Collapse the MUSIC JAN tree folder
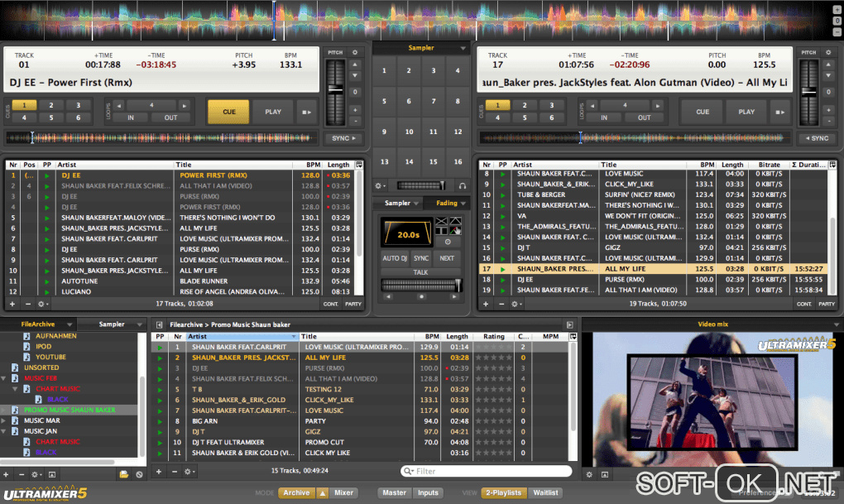This screenshot has height=504, width=844. tap(4, 431)
